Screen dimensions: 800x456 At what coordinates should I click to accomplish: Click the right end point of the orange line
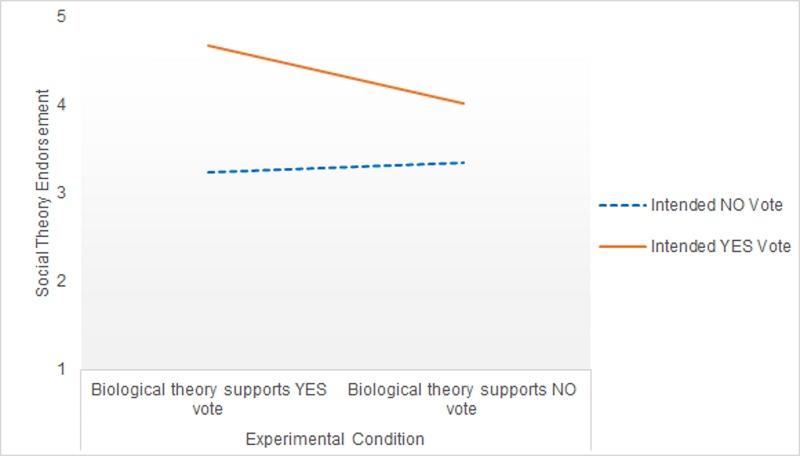pos(464,103)
